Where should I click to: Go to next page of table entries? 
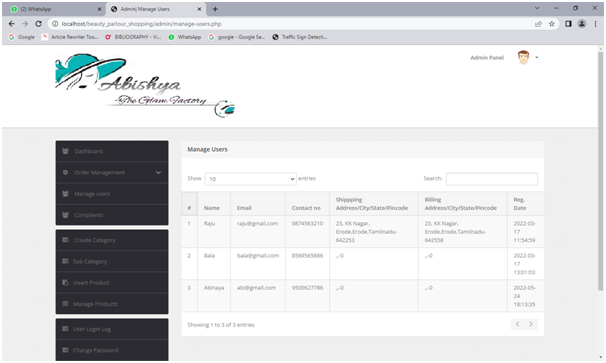coord(531,324)
